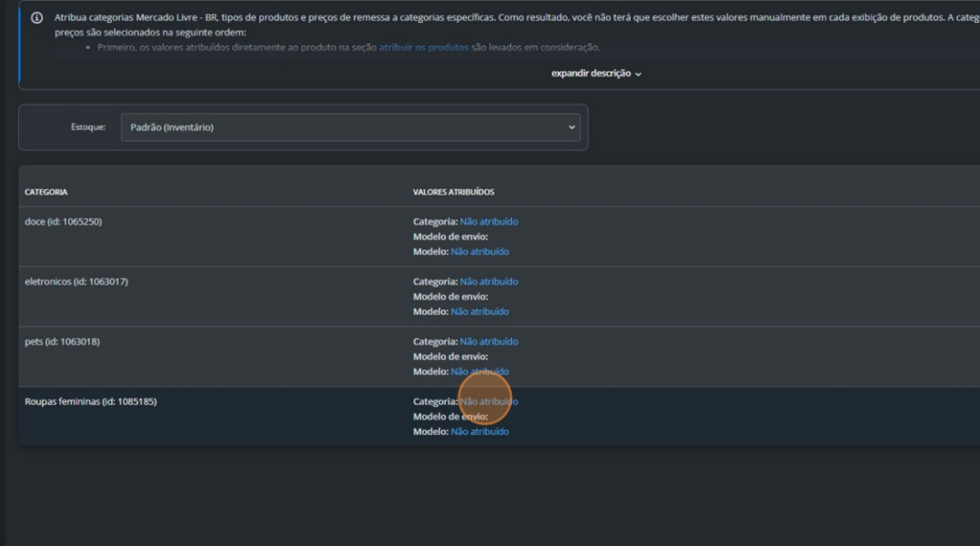Set Modelo "Não atribuído" for pets
The height and width of the screenshot is (546, 980).
point(479,371)
